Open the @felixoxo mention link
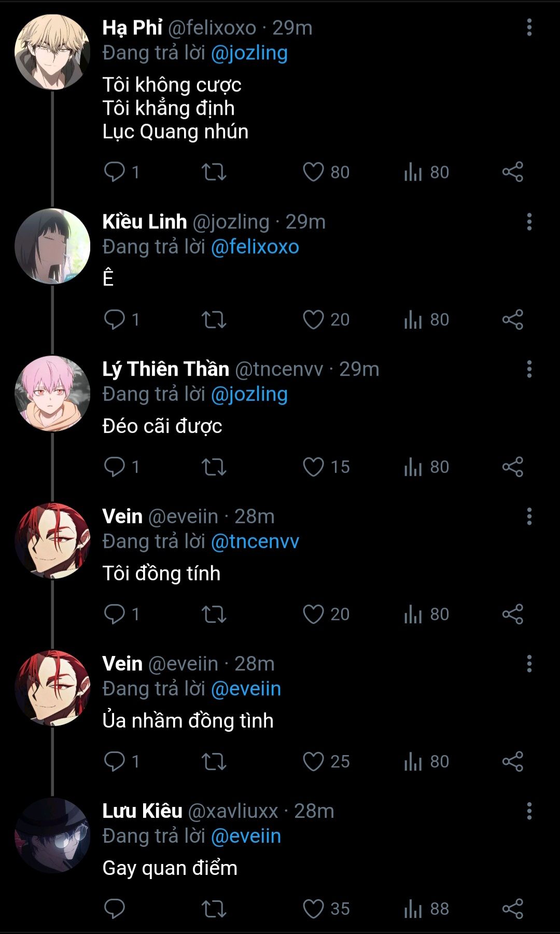Image resolution: width=560 pixels, height=934 pixels. pyautogui.click(x=255, y=247)
